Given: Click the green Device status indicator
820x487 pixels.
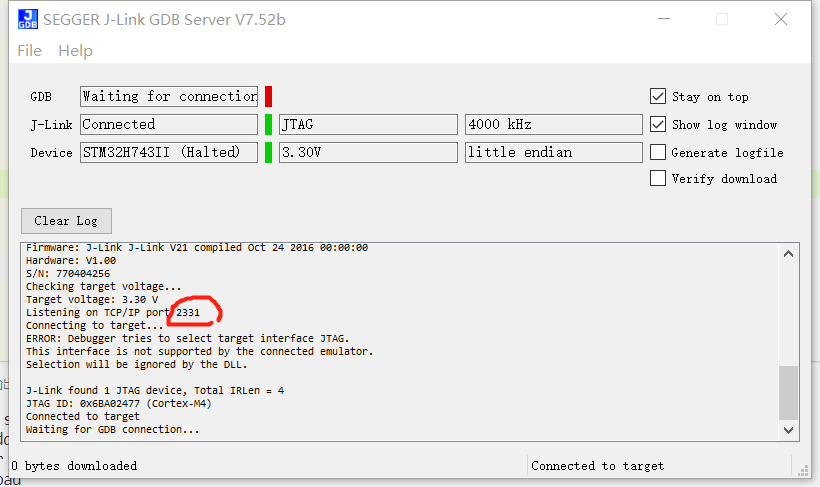Looking at the screenshot, I should (x=268, y=152).
